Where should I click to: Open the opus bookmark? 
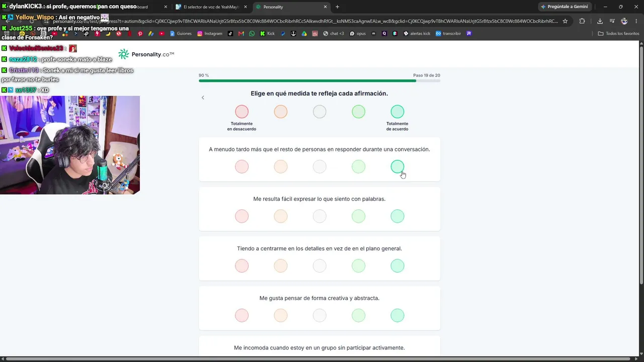tap(358, 34)
